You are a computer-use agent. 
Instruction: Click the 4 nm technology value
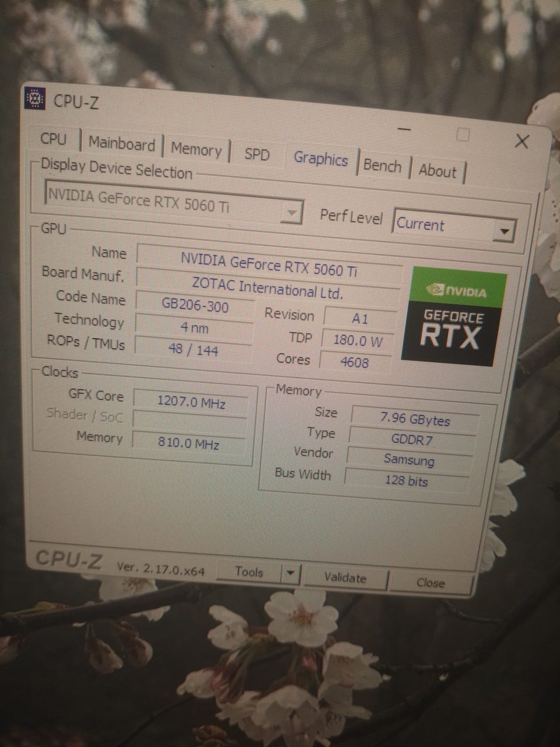194,327
